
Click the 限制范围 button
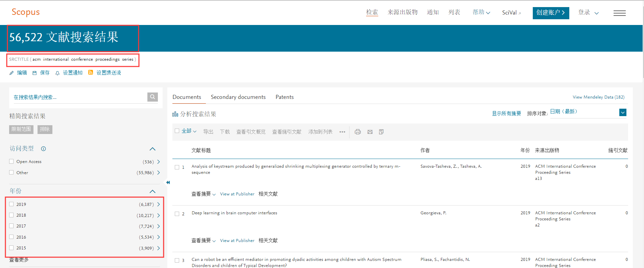(21, 129)
